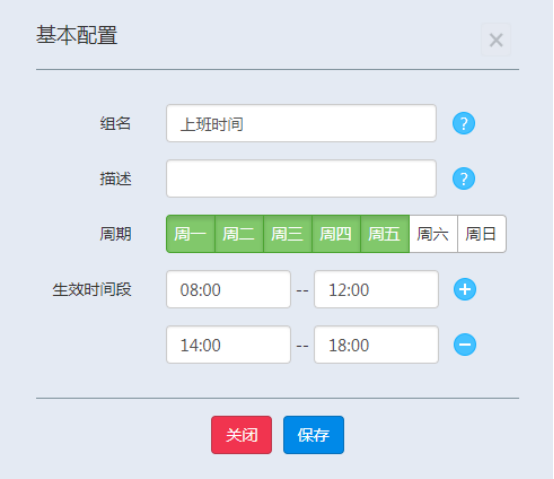Open the 12:00 end time field
This screenshot has height=479, width=554.
point(376,289)
